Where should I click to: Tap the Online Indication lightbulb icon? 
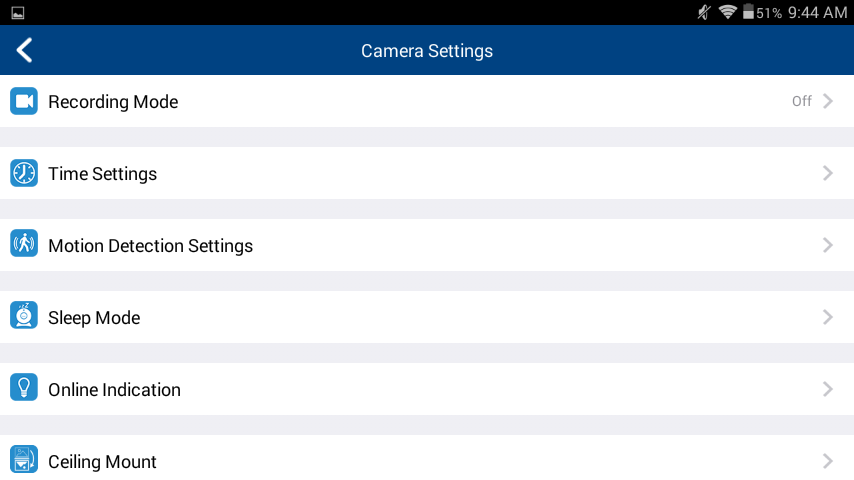[24, 387]
